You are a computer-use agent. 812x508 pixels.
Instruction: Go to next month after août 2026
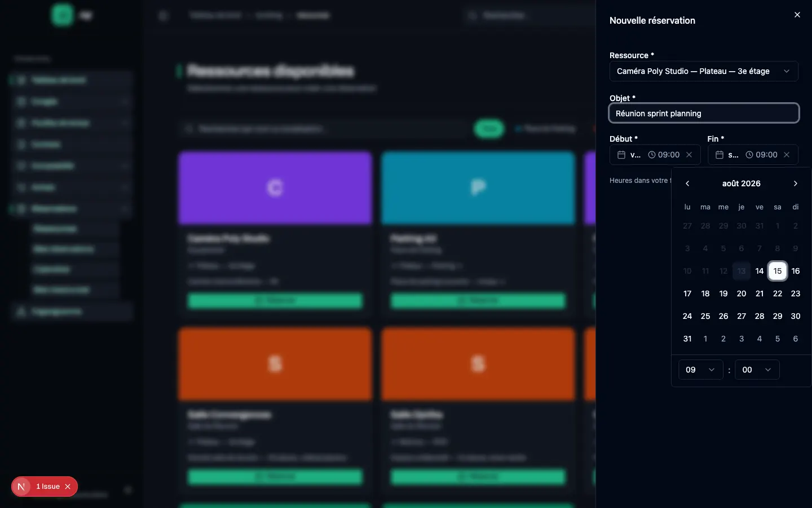point(796,183)
